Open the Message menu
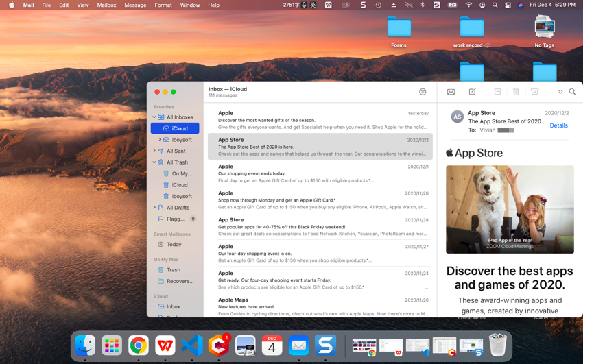605x364 pixels. [x=135, y=5]
